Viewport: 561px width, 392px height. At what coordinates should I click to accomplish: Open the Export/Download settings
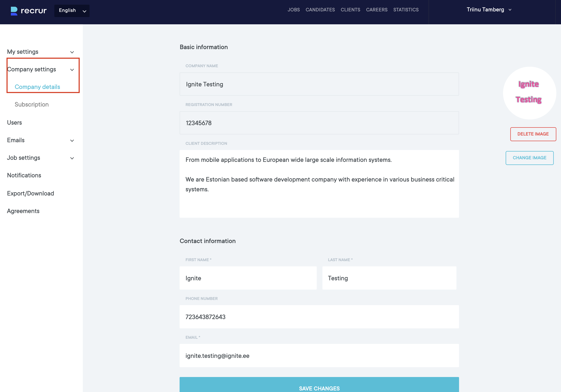pyautogui.click(x=31, y=193)
